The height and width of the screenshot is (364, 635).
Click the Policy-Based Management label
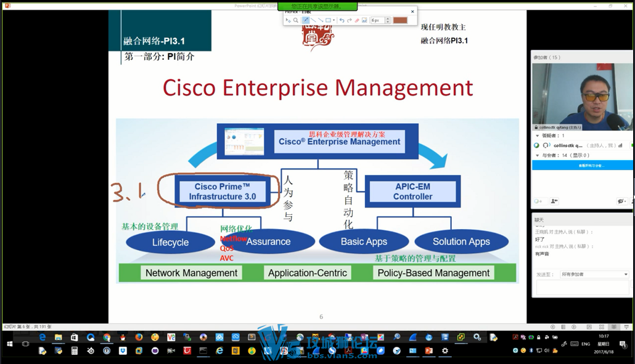coord(433,273)
